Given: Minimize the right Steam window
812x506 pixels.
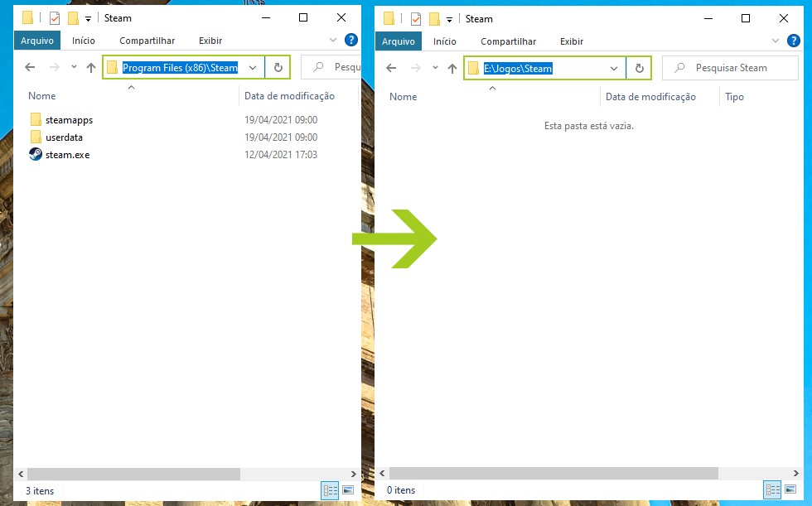Looking at the screenshot, I should pos(708,18).
